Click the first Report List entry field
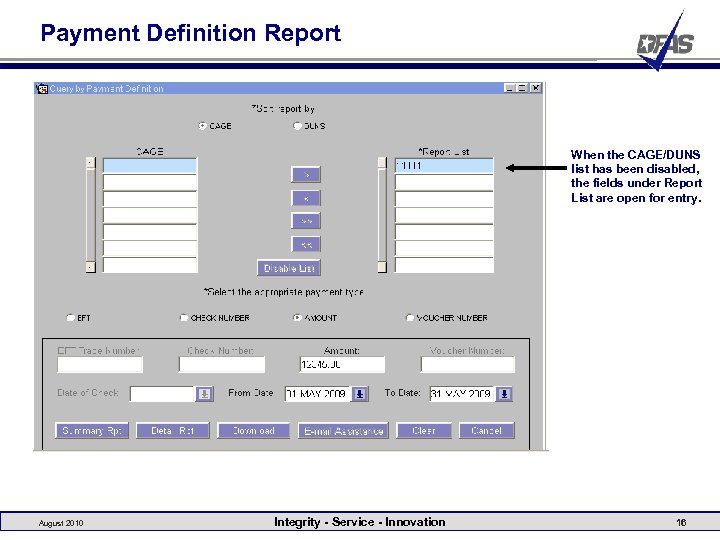This screenshot has width=720, height=540. [x=444, y=165]
